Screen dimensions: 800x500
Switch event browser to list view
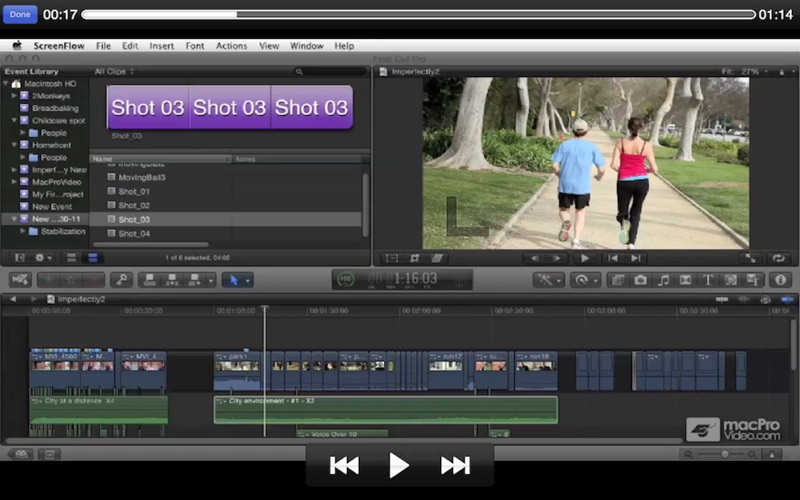(93, 258)
